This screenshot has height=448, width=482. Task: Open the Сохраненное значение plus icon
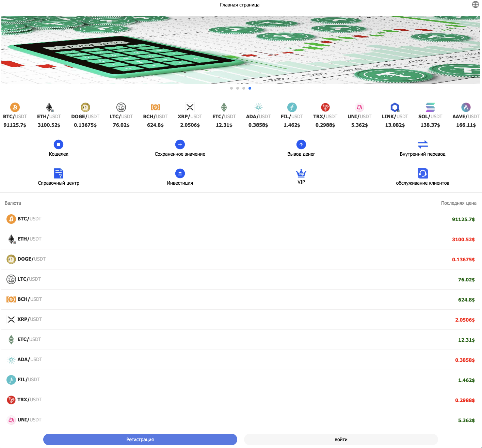[180, 144]
